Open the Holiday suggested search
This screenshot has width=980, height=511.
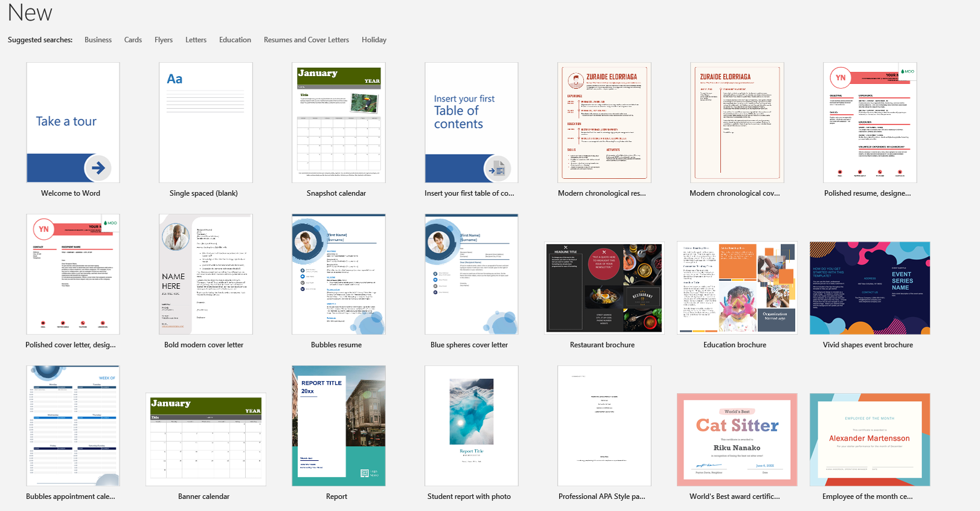click(x=374, y=40)
